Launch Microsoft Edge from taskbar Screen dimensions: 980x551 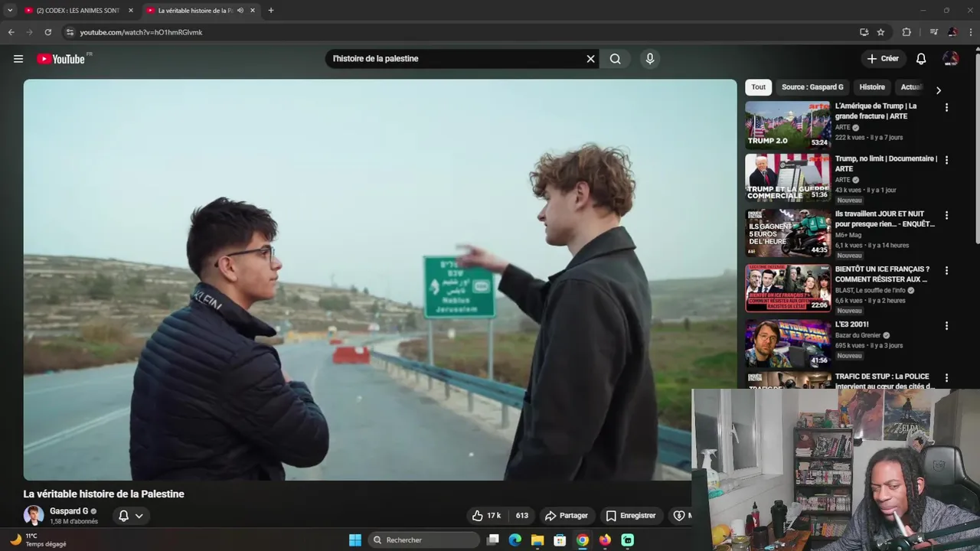(515, 540)
